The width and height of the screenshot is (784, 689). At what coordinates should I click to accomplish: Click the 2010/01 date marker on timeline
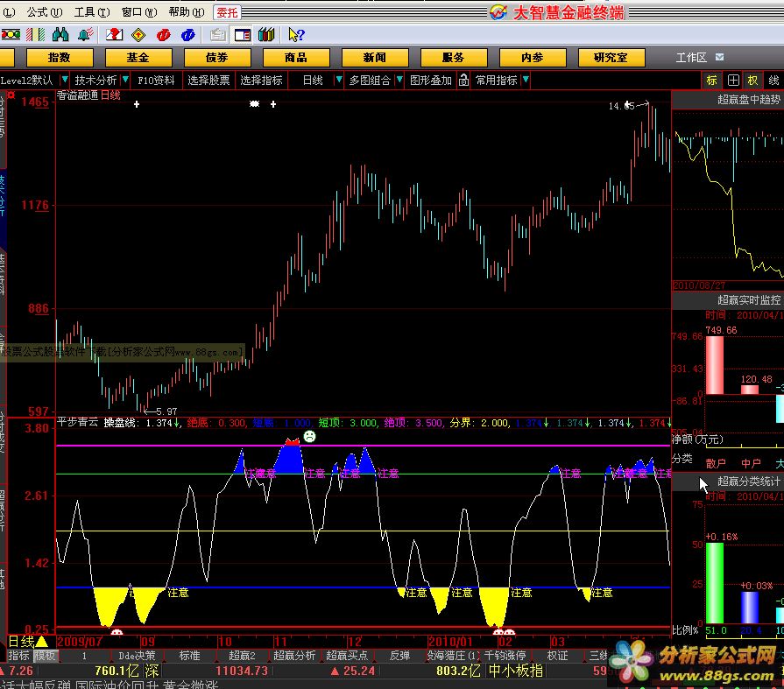(450, 642)
